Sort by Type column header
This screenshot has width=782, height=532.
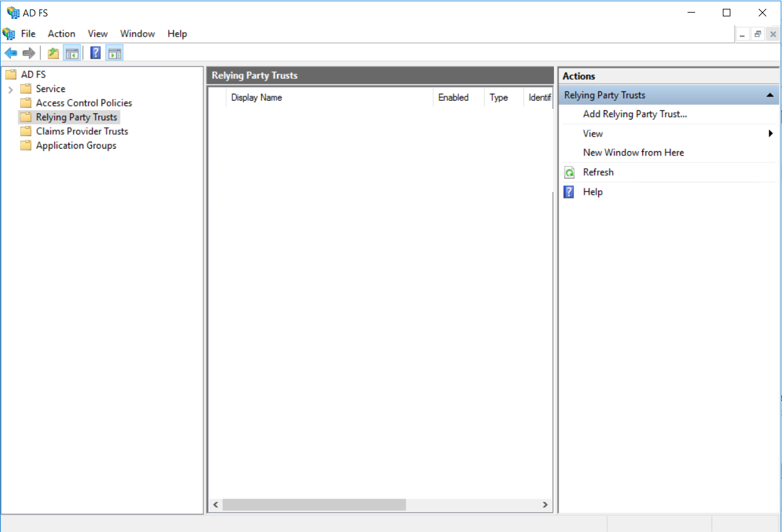tap(504, 98)
